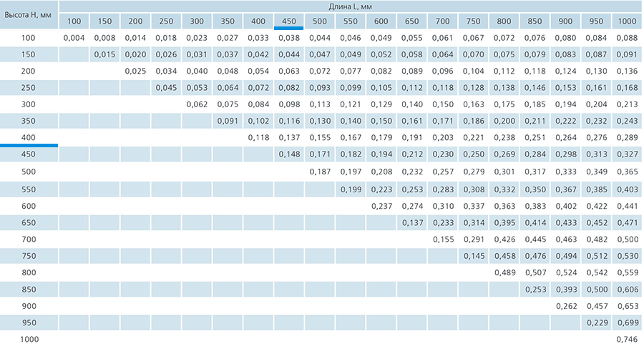The width and height of the screenshot is (644, 346).
Task: Click the 0,559 cell in row 800
Action: pyautogui.click(x=627, y=272)
